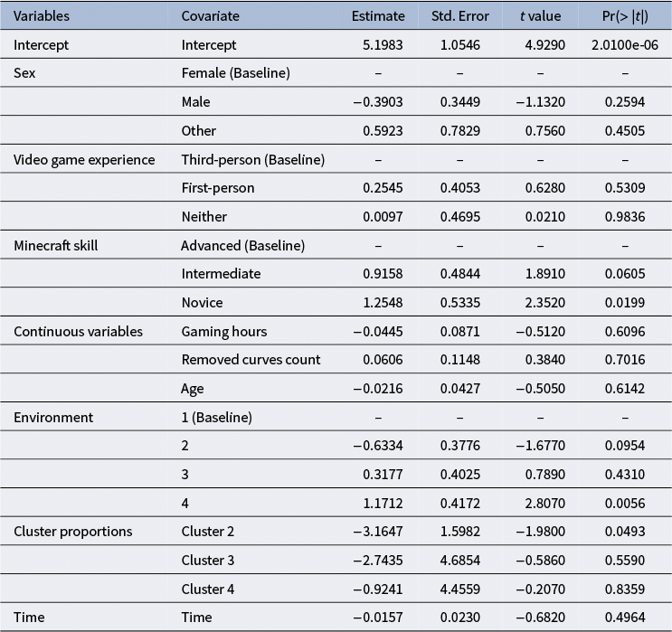Select the 'Pr(> |t|)' column header
672x632 pixels.
625,16
